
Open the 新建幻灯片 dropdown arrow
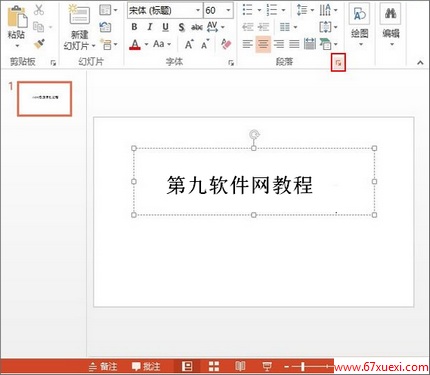pyautogui.click(x=94, y=46)
